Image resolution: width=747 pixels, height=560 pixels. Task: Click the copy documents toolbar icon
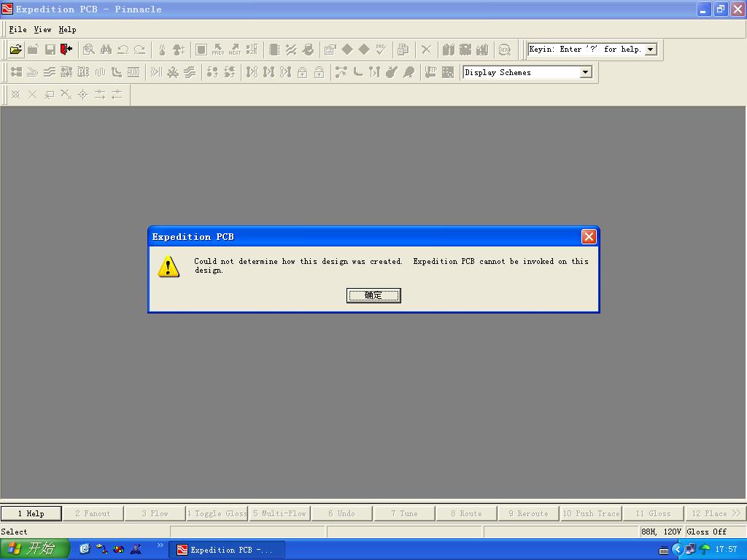coord(403,49)
